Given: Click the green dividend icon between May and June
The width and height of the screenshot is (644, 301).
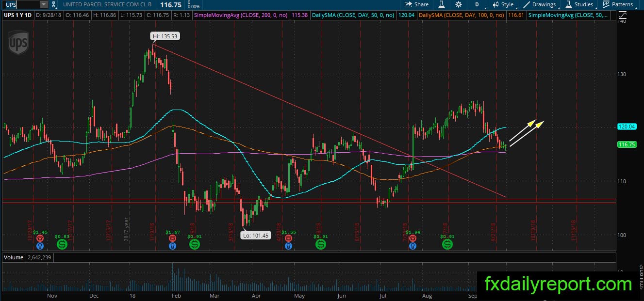Looking at the screenshot, I should pos(321,245).
